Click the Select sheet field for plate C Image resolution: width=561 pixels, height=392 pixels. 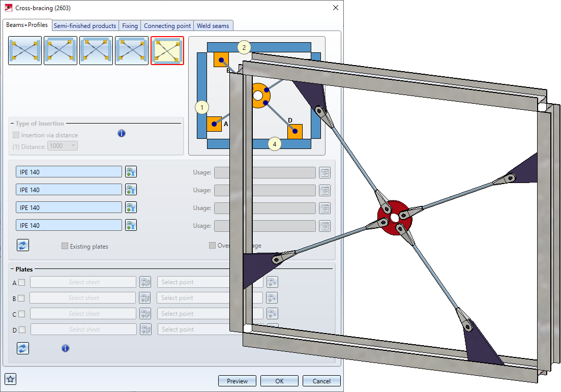click(83, 313)
